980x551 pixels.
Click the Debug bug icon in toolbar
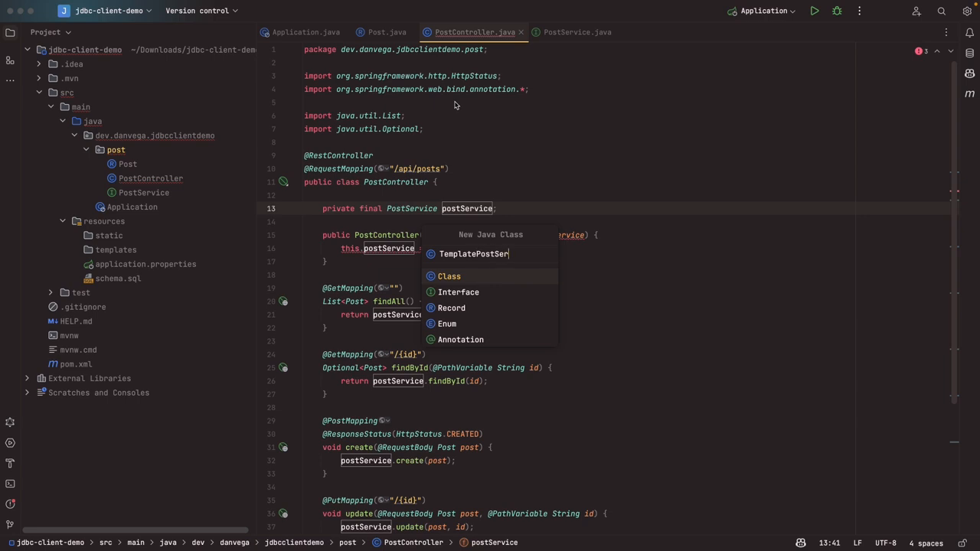[x=837, y=11]
